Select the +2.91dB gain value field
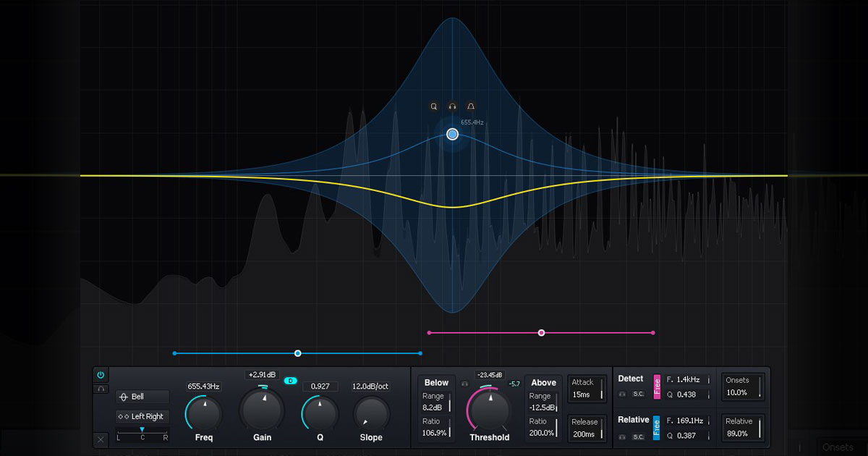The height and width of the screenshot is (456, 868). pos(261,375)
